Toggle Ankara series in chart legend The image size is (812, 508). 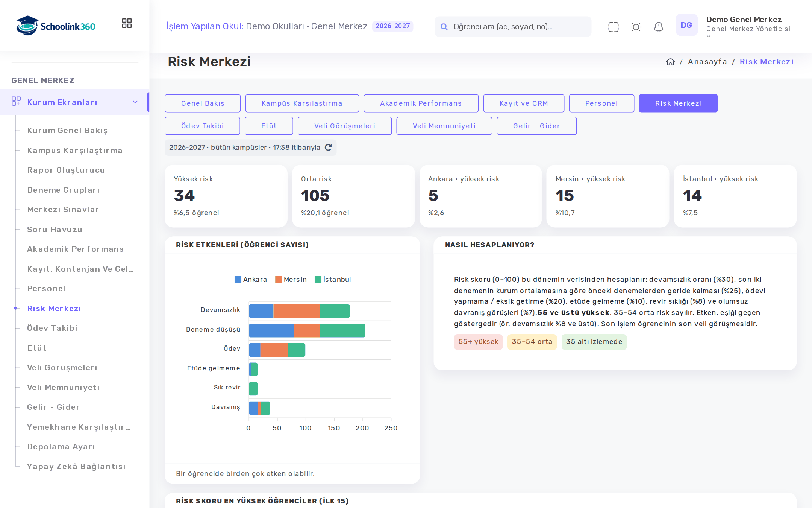point(251,279)
